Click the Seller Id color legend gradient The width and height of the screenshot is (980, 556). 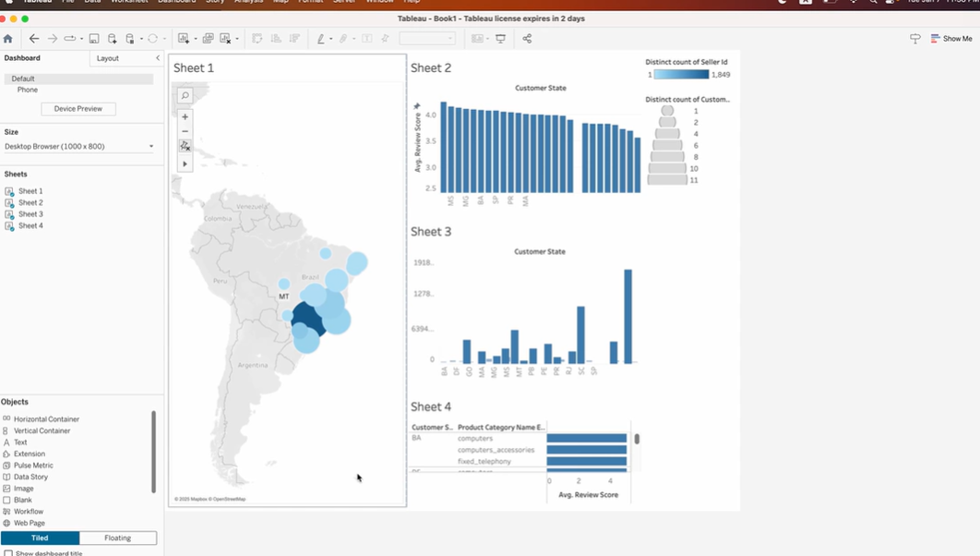[681, 75]
